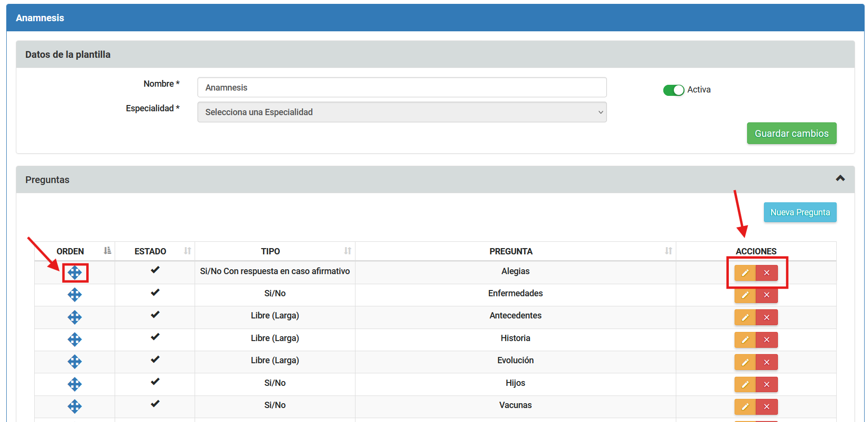Image resolution: width=868 pixels, height=422 pixels.
Task: Open the Especialidad dropdown
Action: pos(402,112)
